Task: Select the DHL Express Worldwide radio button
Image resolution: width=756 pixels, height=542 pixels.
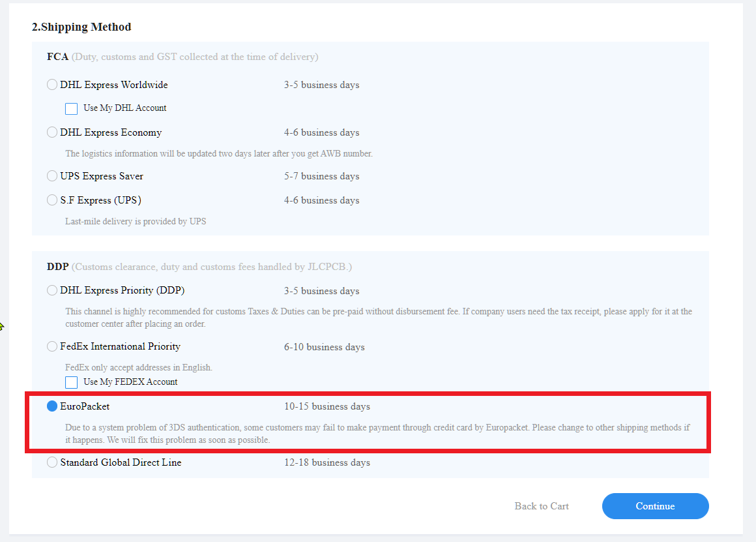Action: pos(52,85)
